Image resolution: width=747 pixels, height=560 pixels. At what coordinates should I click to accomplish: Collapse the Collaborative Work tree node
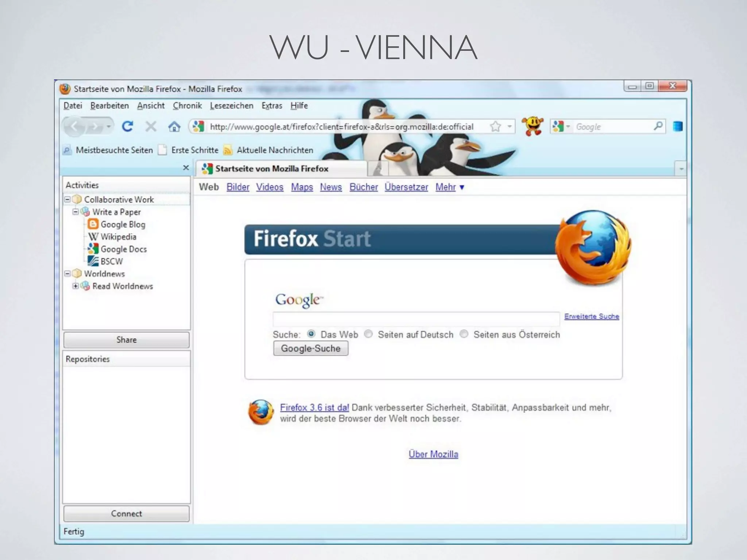[x=67, y=199]
